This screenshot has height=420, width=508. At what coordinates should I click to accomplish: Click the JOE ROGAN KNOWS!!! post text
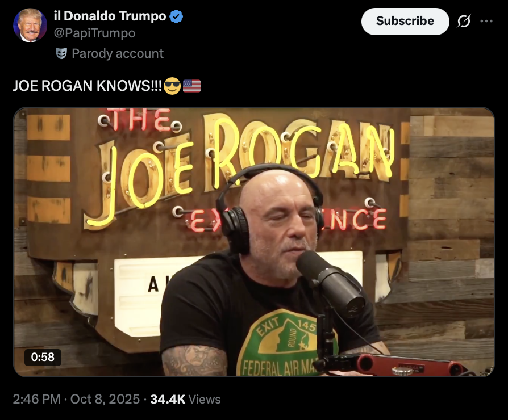[87, 86]
